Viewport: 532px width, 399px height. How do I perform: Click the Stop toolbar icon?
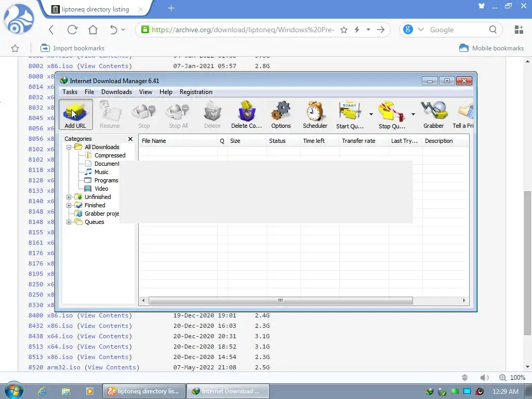tap(144, 114)
